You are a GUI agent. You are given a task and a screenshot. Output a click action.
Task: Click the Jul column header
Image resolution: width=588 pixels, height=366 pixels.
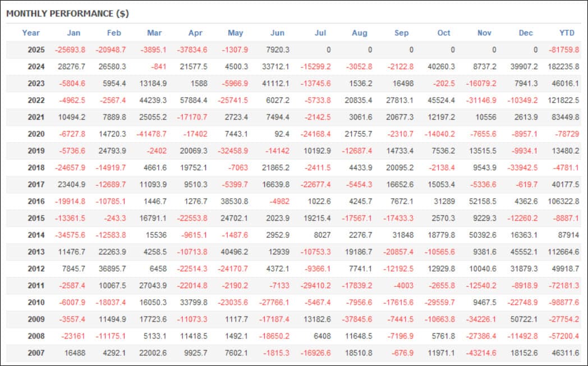320,33
